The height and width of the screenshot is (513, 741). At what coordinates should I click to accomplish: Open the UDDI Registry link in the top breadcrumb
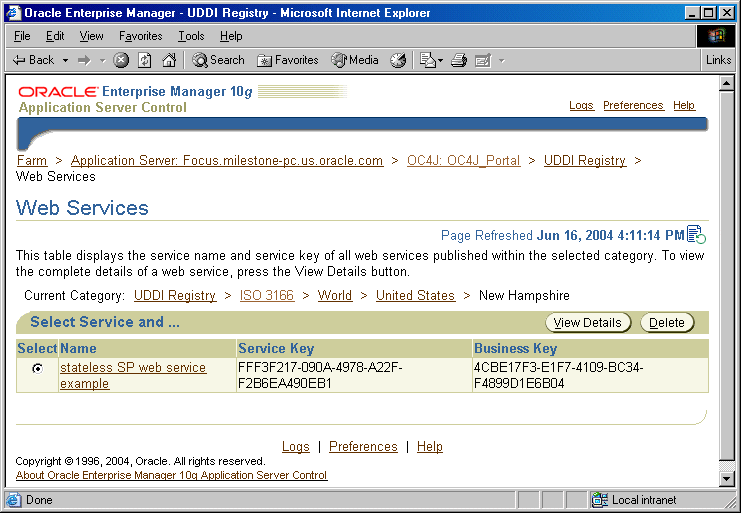tap(585, 161)
